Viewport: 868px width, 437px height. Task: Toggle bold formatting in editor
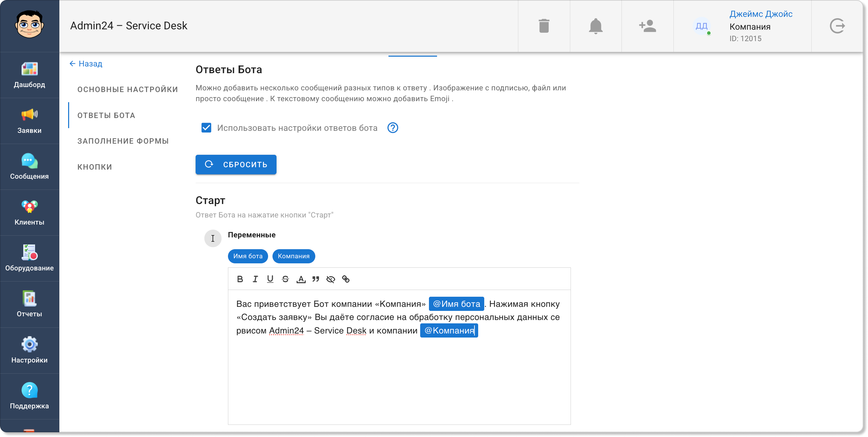tap(240, 279)
